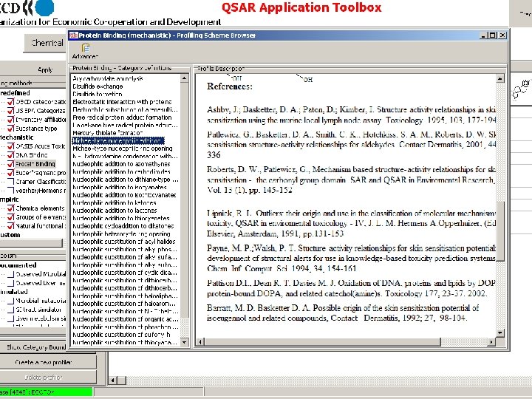This screenshot has width=532, height=399.
Task: Click the Protein Binding tree item label
Action: click(x=35, y=164)
